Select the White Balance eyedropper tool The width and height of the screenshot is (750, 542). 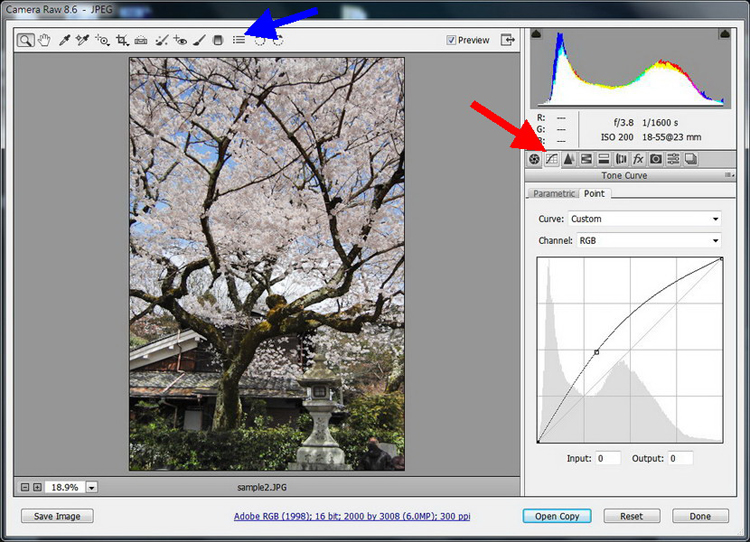point(64,40)
